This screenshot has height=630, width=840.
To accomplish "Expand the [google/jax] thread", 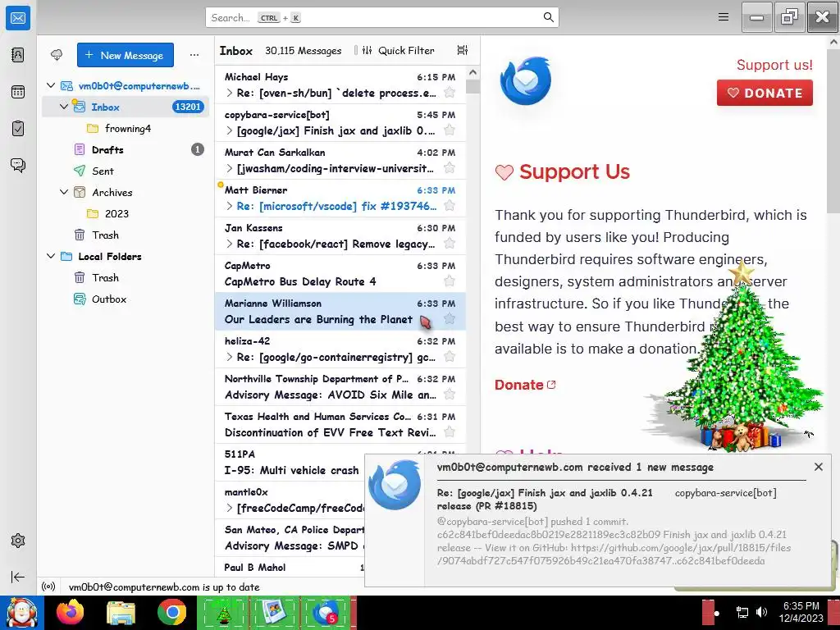I will [230, 130].
